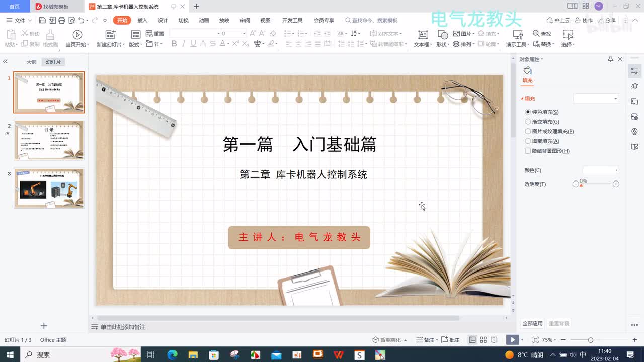Click the fit-slide-to-window icon

point(535,340)
